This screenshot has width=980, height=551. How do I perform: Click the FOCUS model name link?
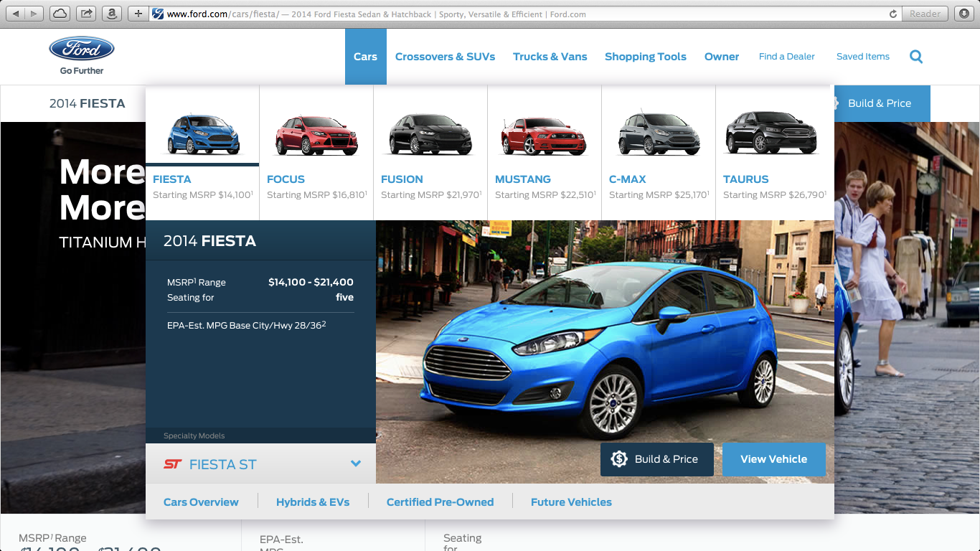286,179
